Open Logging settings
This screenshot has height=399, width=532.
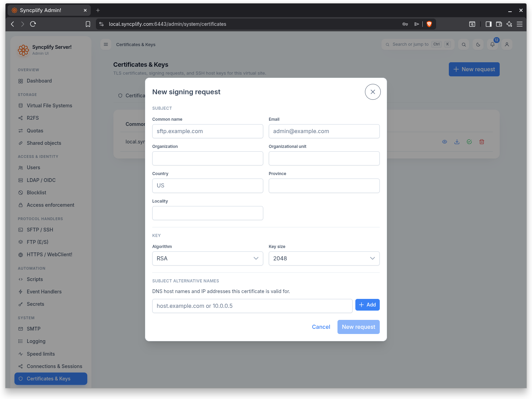pos(51,341)
